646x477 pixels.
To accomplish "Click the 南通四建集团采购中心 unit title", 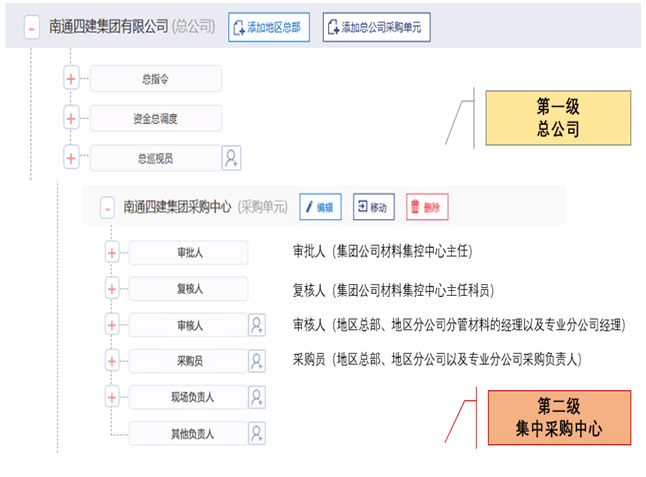I will [x=178, y=207].
